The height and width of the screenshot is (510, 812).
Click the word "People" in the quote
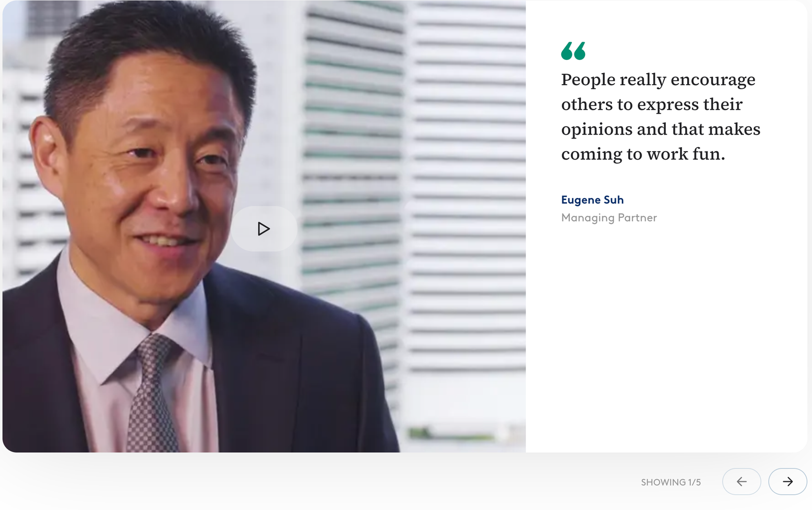(588, 80)
